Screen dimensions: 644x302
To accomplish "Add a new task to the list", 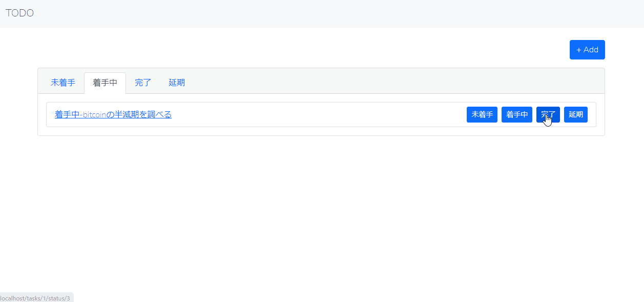I will click(587, 50).
